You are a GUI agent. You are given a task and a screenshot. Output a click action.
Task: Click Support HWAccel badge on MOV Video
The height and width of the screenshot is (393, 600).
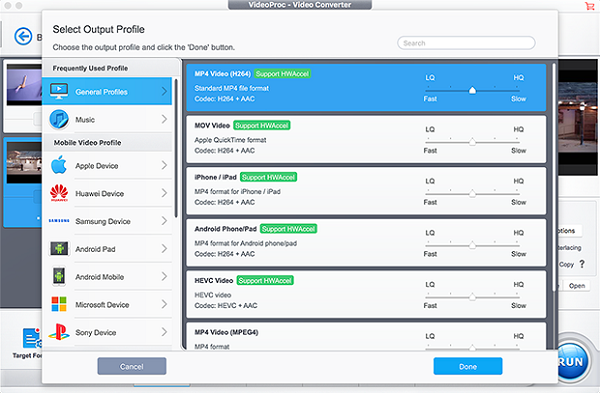coord(262,126)
